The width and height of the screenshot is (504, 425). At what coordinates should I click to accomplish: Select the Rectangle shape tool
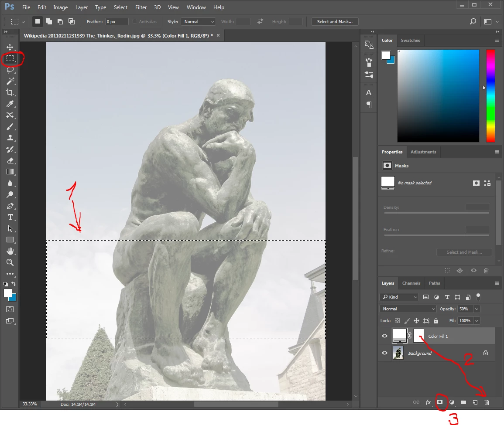click(10, 240)
